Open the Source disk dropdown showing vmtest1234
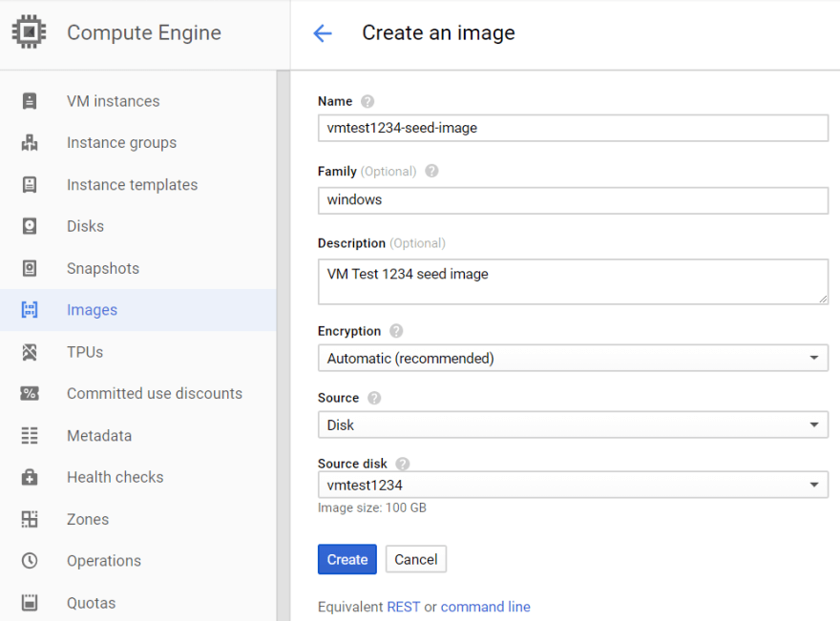840x621 pixels. pos(573,485)
